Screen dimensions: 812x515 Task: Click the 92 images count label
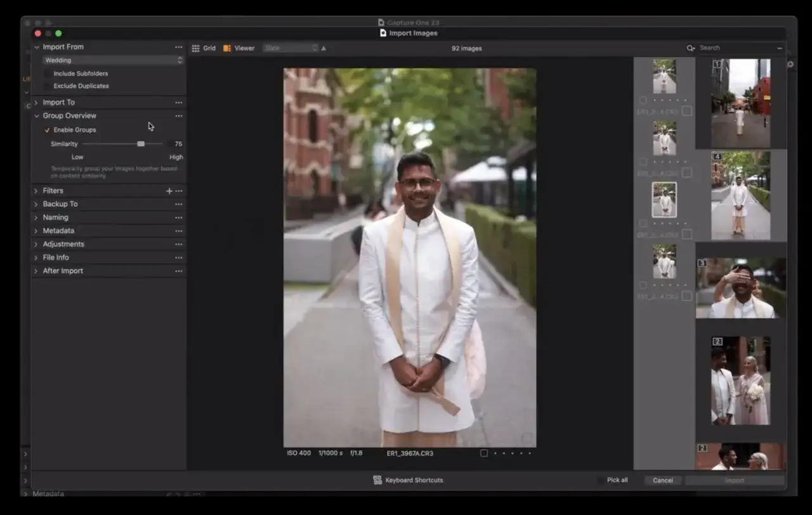[x=466, y=48]
